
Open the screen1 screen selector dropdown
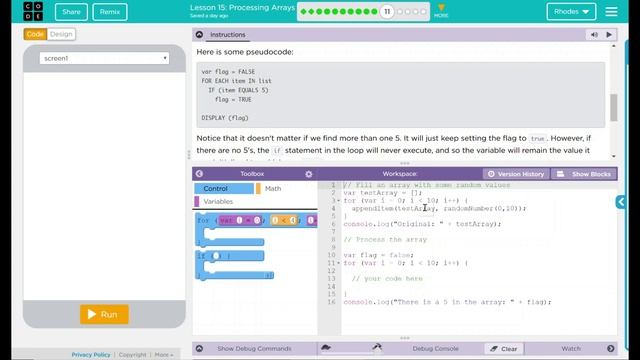coord(104,58)
